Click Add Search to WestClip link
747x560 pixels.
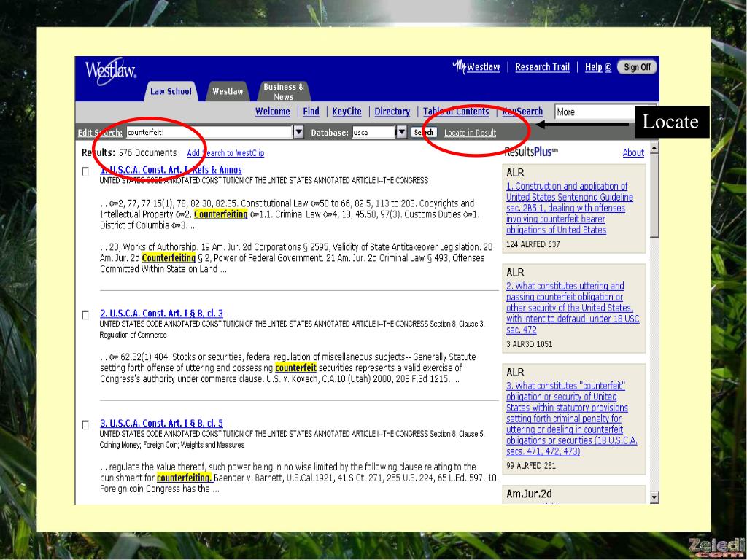[x=225, y=153]
